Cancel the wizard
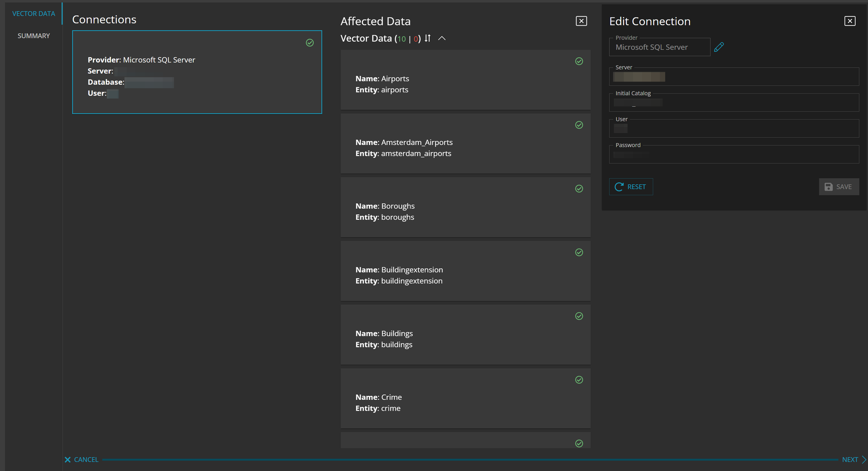Screen dimensions: 868x471 [82, 459]
